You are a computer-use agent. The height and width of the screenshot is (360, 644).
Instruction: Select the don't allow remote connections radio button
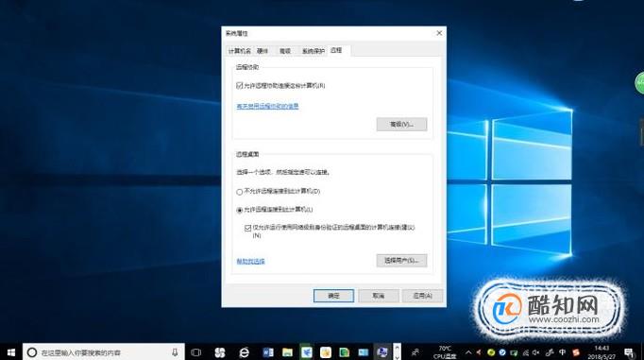[x=240, y=192]
